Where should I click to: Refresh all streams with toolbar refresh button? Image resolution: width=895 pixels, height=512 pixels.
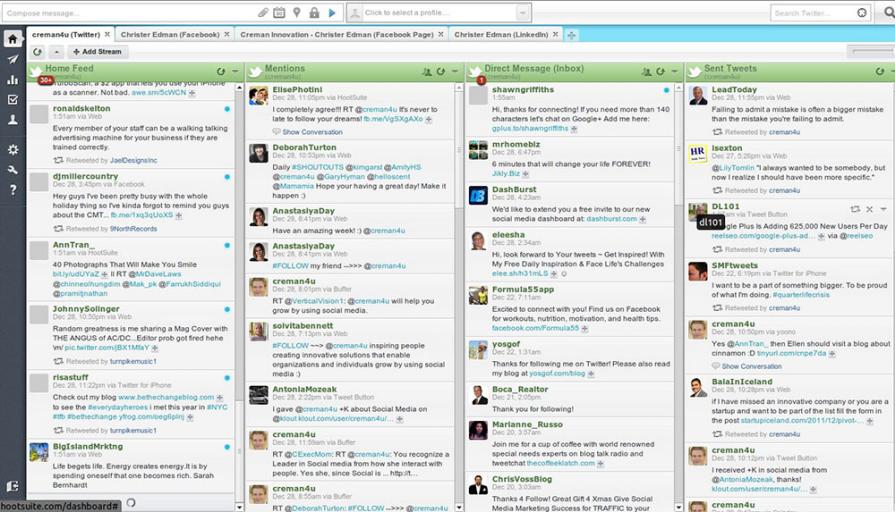[37, 52]
